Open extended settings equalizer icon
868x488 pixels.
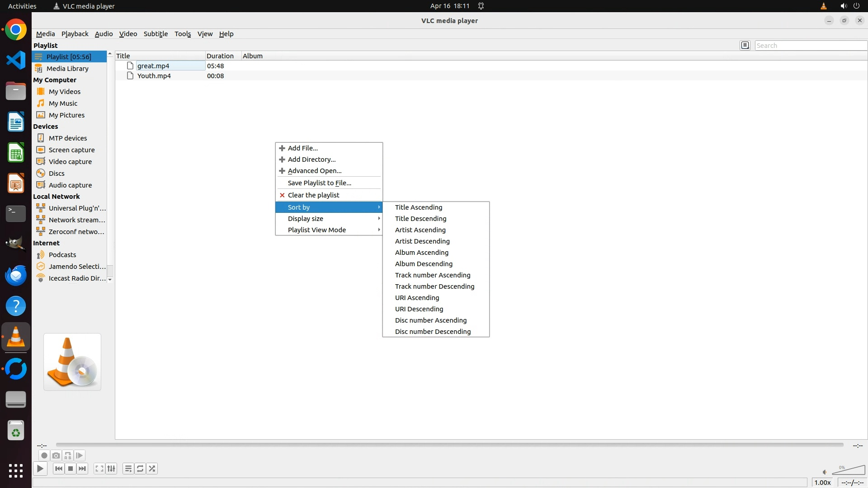[111, 469]
